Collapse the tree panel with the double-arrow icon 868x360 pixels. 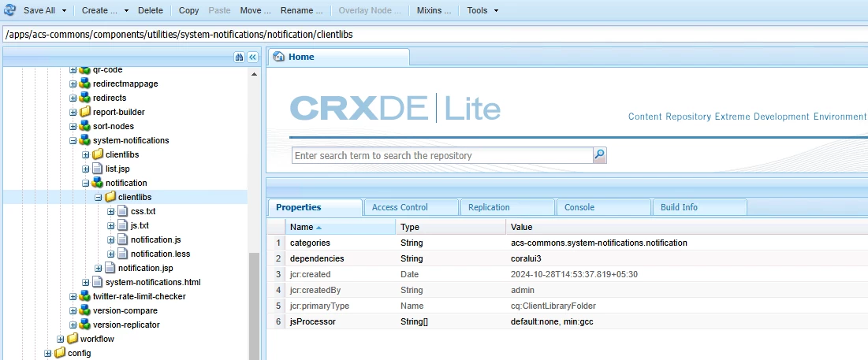[252, 57]
